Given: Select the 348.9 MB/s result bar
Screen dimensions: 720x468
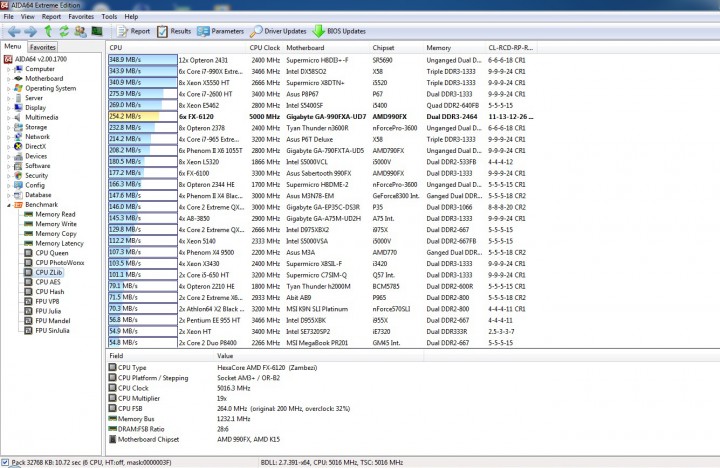Looking at the screenshot, I should pos(143,60).
